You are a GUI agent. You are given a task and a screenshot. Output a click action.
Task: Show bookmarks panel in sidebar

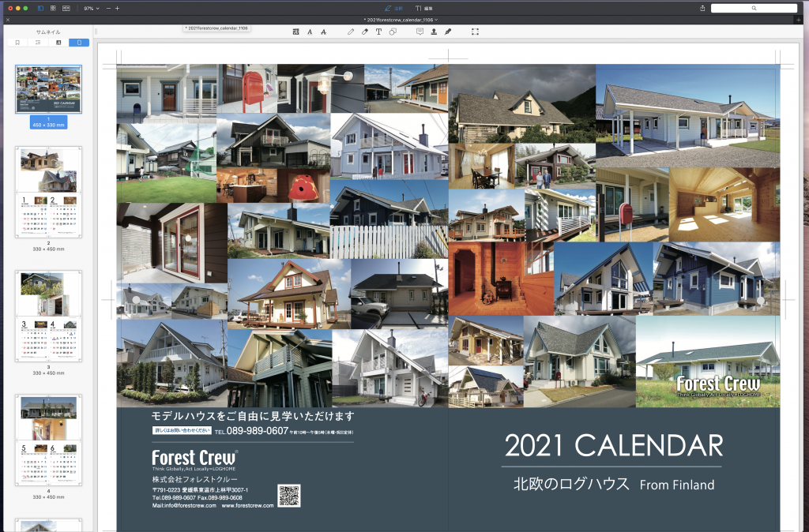coord(17,43)
